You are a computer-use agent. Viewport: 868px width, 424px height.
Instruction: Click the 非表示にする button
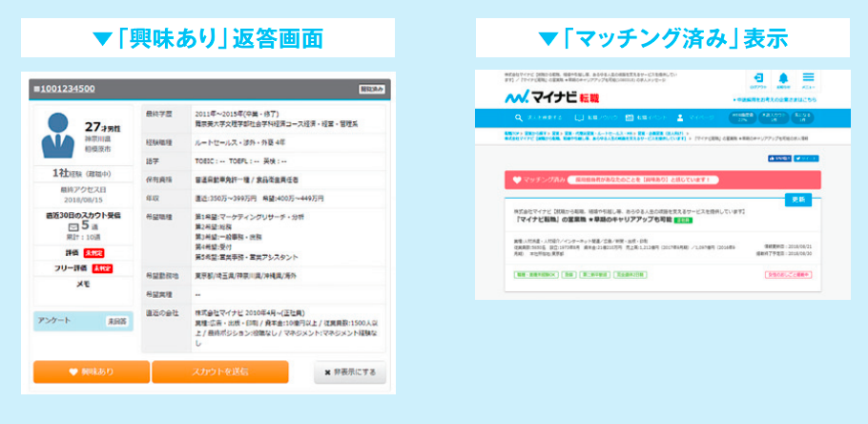point(350,371)
